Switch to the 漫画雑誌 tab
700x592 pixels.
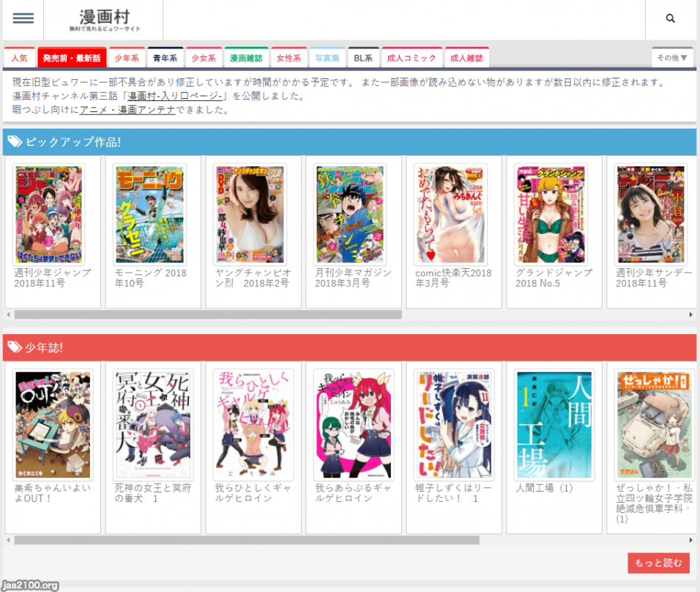(247, 58)
